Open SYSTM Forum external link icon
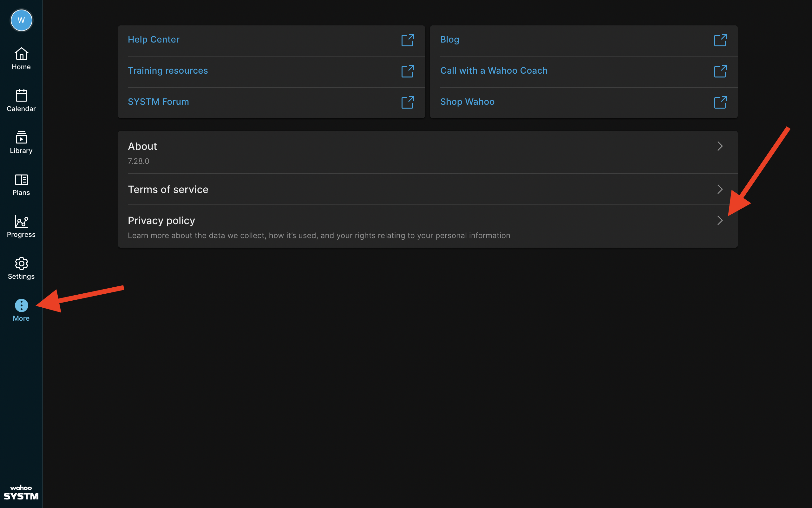 408,102
